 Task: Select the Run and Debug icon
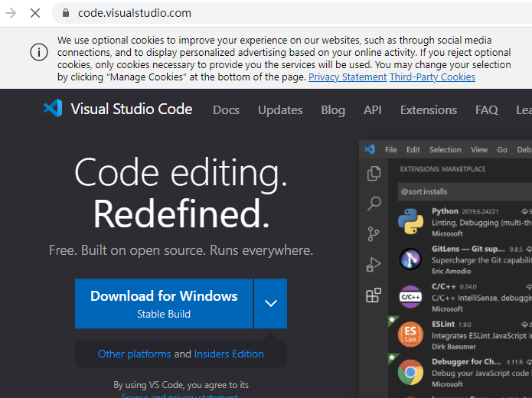[374, 265]
